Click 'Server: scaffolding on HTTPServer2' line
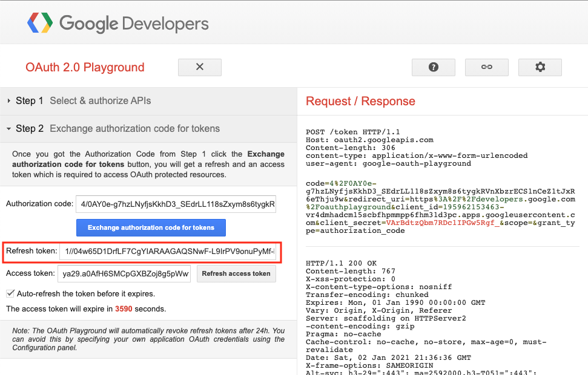 [386, 318]
